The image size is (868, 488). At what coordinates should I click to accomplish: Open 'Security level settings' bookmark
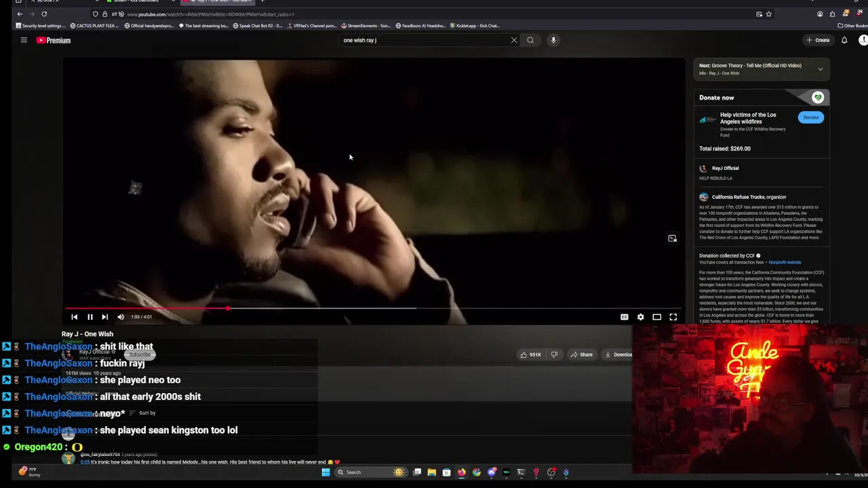(41, 26)
